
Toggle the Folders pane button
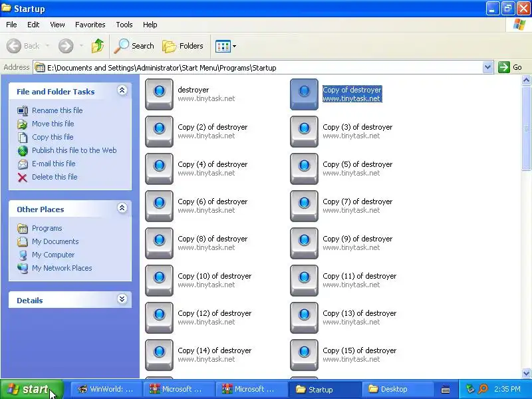click(x=183, y=46)
